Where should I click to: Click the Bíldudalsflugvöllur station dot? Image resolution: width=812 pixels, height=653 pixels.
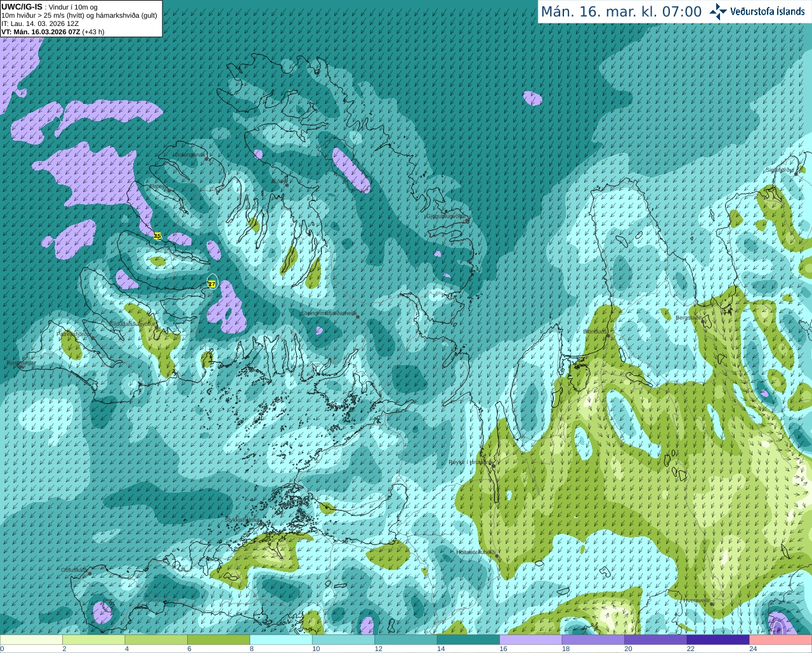pos(156,327)
